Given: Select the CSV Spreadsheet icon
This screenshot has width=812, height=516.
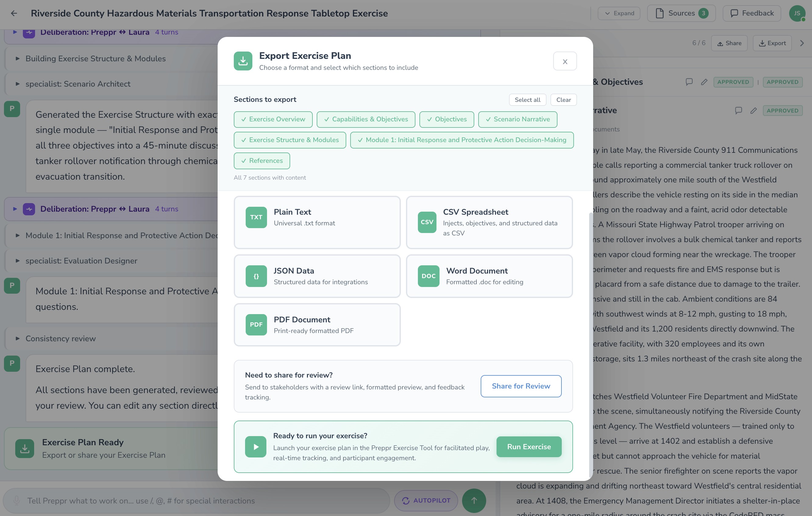Looking at the screenshot, I should tap(426, 222).
